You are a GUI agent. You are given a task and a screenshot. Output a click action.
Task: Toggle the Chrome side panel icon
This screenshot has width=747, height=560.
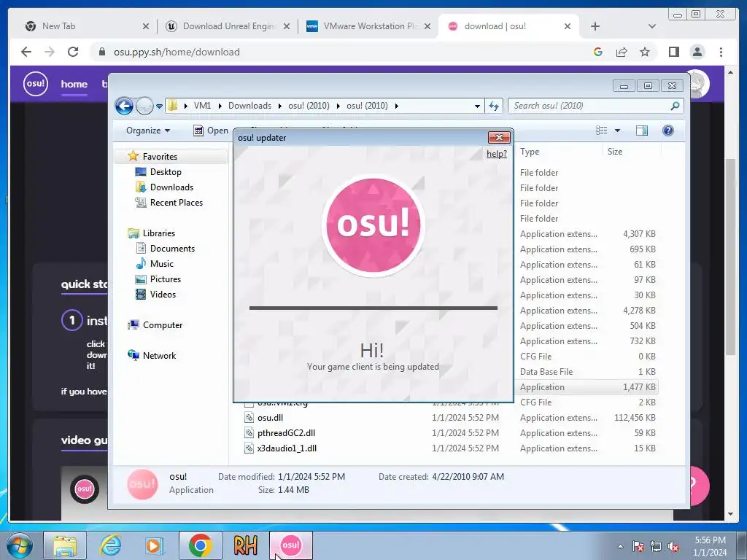(x=673, y=52)
